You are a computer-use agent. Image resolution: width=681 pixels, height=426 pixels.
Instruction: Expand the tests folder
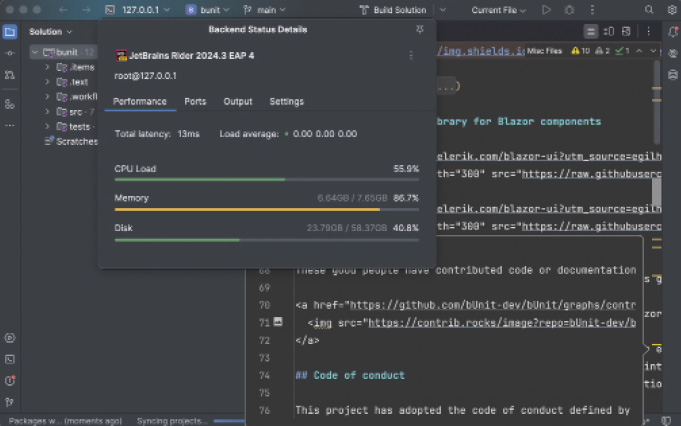(47, 127)
